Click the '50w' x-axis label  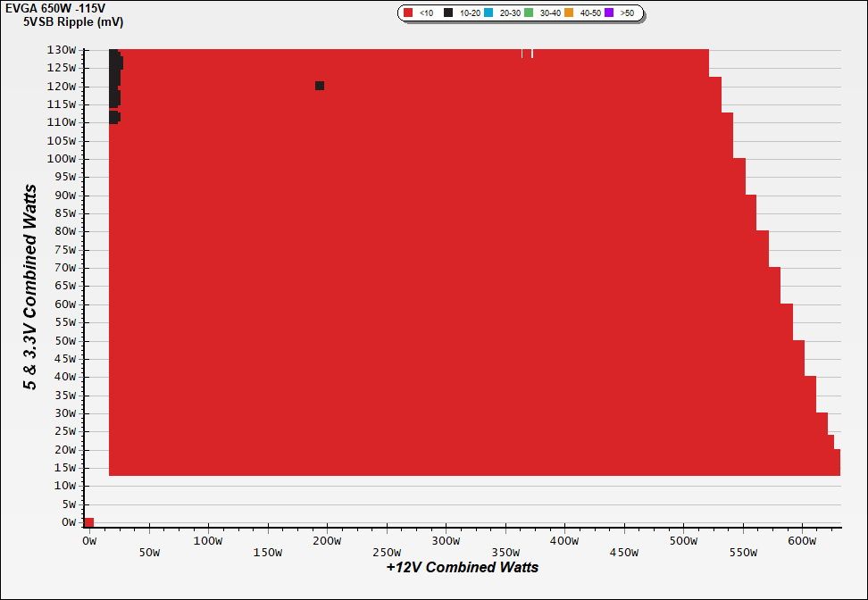point(149,553)
